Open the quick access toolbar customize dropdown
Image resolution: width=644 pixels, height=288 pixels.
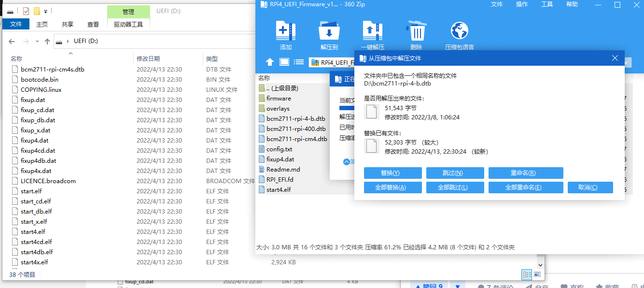[x=46, y=11]
